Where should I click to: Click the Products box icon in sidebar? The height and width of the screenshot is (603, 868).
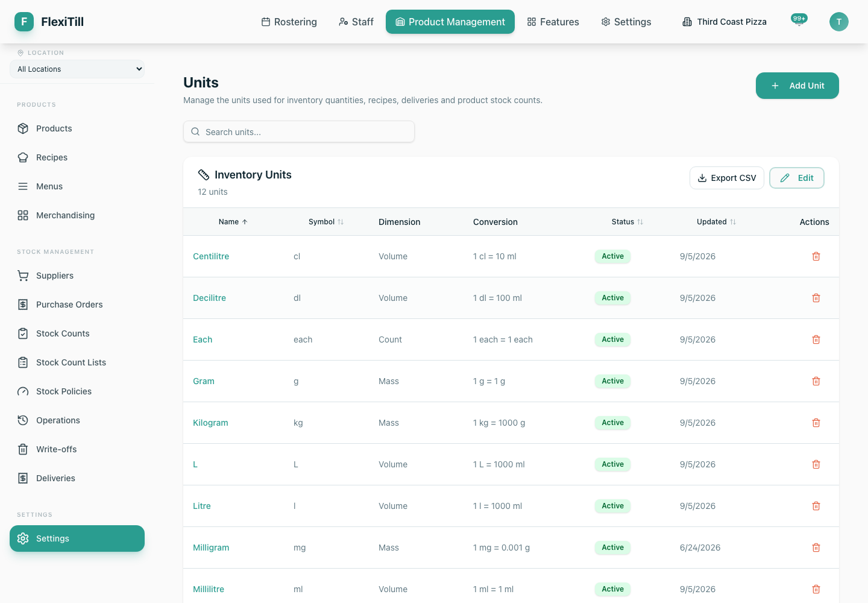coord(23,128)
